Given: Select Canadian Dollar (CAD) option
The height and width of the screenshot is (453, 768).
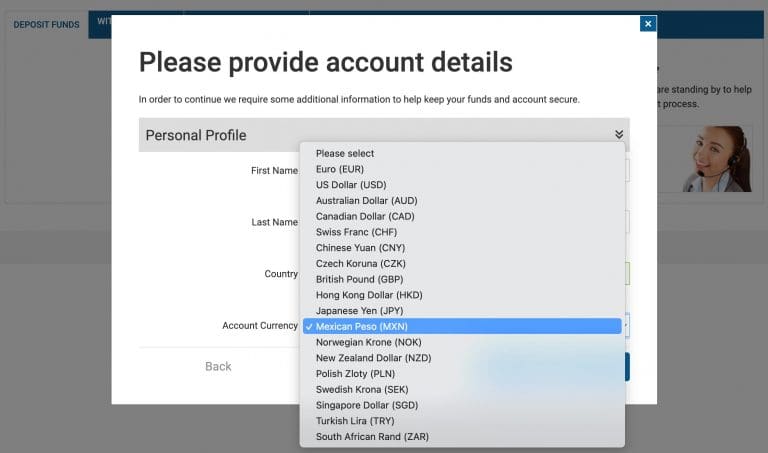Looking at the screenshot, I should pyautogui.click(x=462, y=216).
